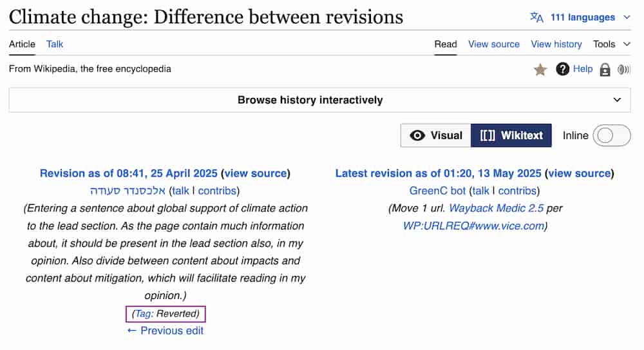Click the Wayback Medic 2.5 link

pos(496,208)
